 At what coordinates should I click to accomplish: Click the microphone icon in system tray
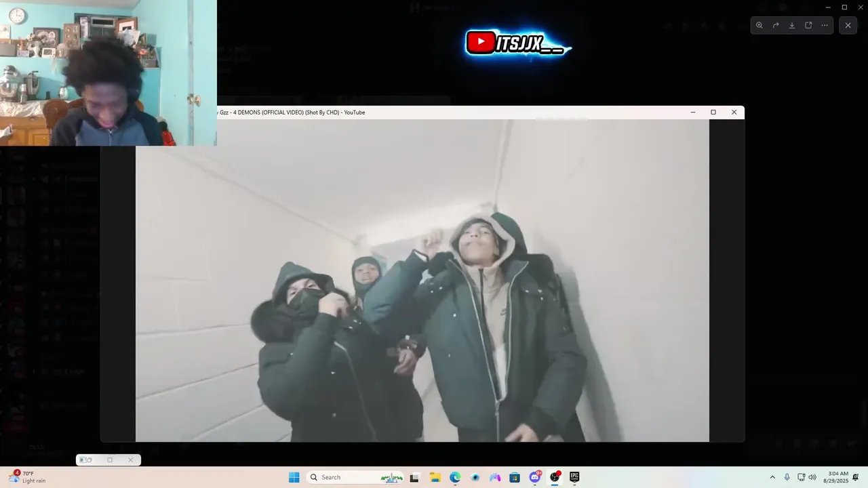[787, 477]
